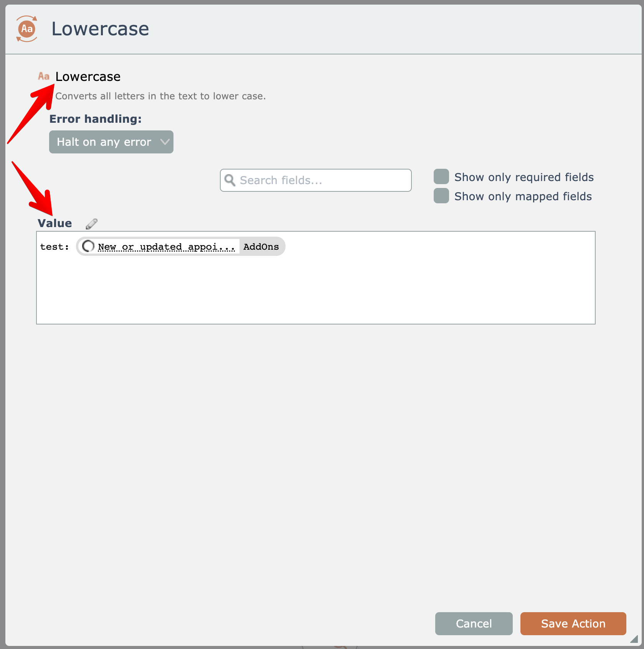Click the chevron arrow of error handling dropdown
The height and width of the screenshot is (649, 644).
tap(165, 142)
